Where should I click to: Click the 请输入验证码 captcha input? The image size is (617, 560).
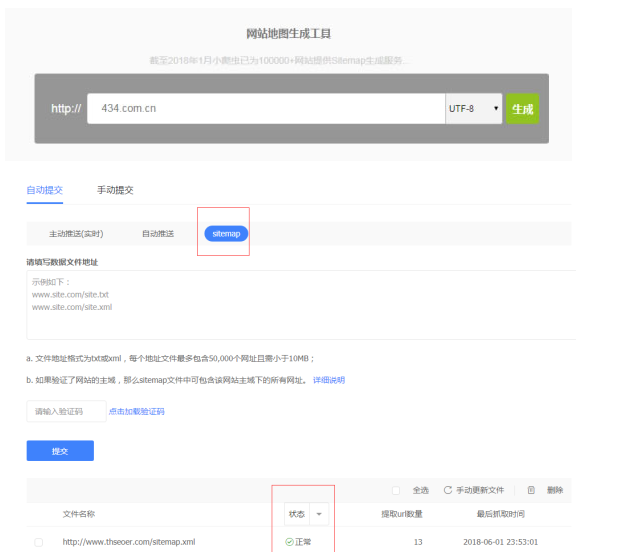coord(66,411)
